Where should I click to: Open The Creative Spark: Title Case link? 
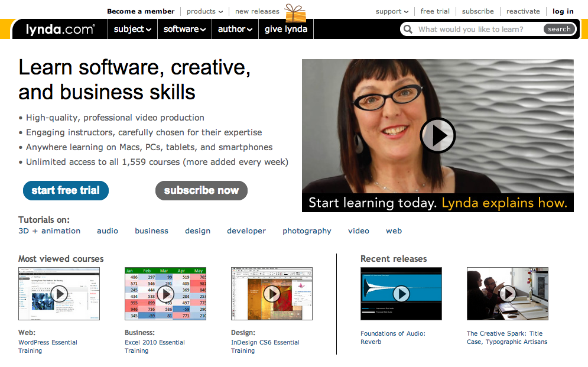pos(507,337)
